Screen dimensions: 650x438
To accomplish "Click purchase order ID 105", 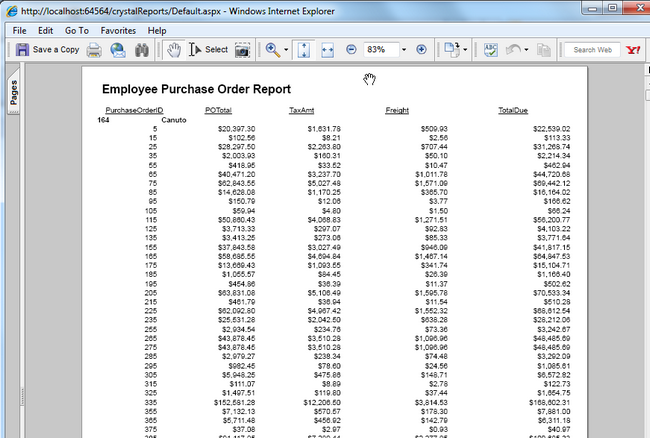I will pos(151,211).
